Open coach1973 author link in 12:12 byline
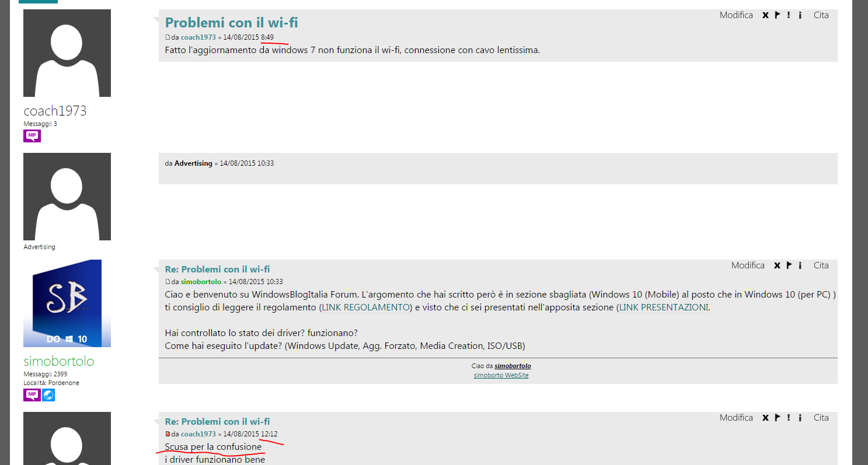Screen dimensions: 868x465 (198, 434)
